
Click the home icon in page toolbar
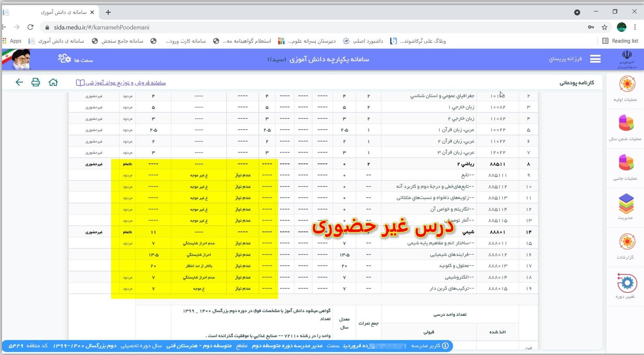[x=53, y=82]
